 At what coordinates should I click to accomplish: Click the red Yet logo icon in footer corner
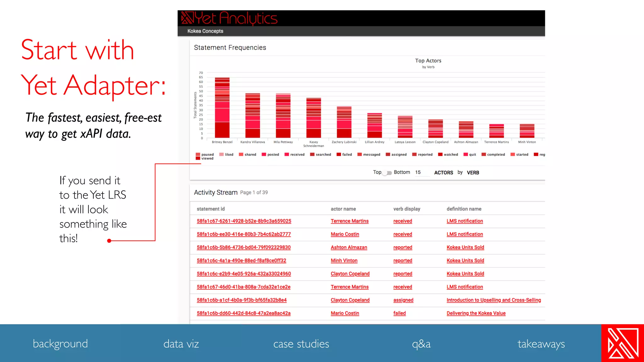[623, 343]
